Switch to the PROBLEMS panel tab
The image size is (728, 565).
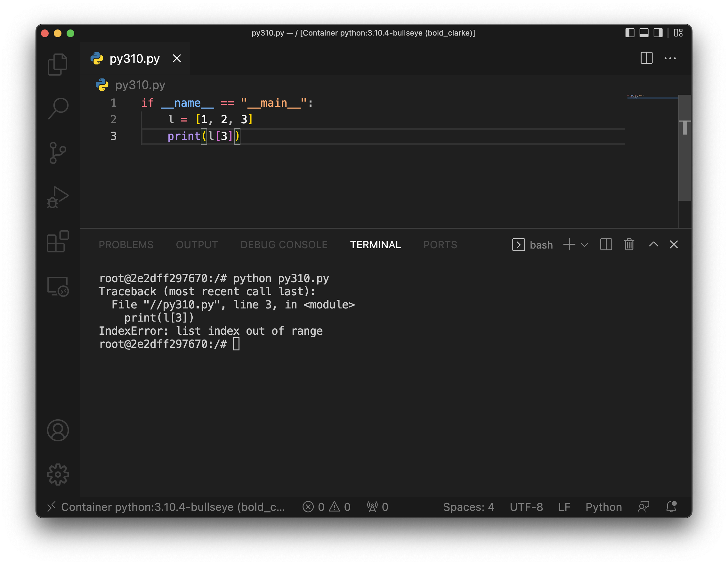[x=126, y=244]
